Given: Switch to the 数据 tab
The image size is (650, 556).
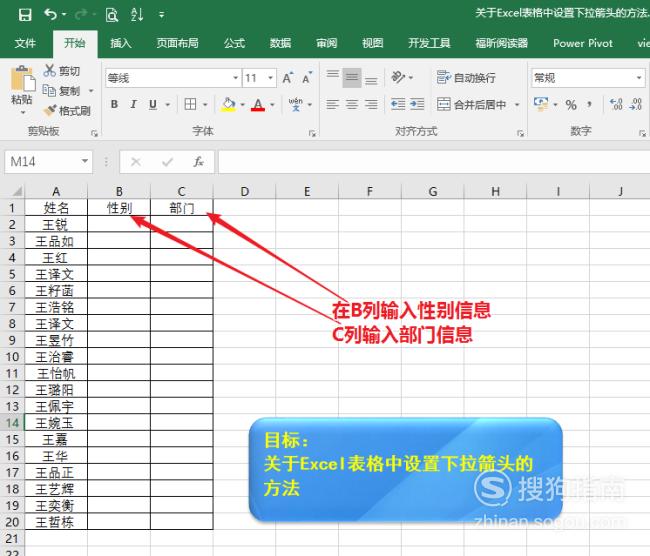Looking at the screenshot, I should pyautogui.click(x=281, y=43).
